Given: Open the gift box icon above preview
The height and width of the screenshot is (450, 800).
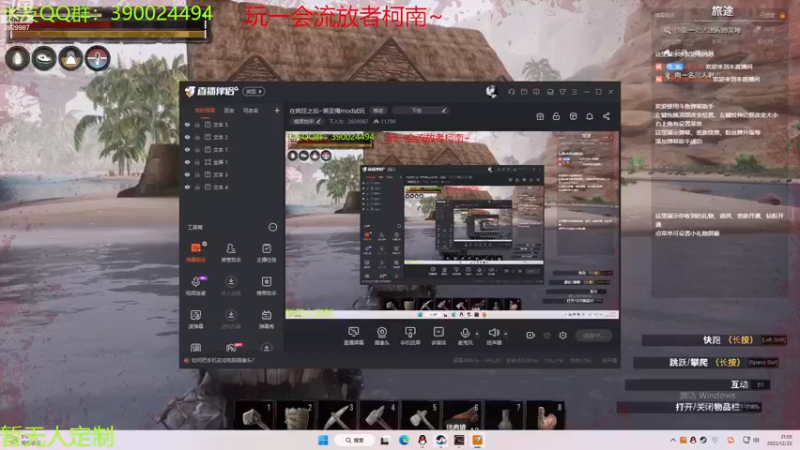Looking at the screenshot, I should pyautogui.click(x=540, y=116).
